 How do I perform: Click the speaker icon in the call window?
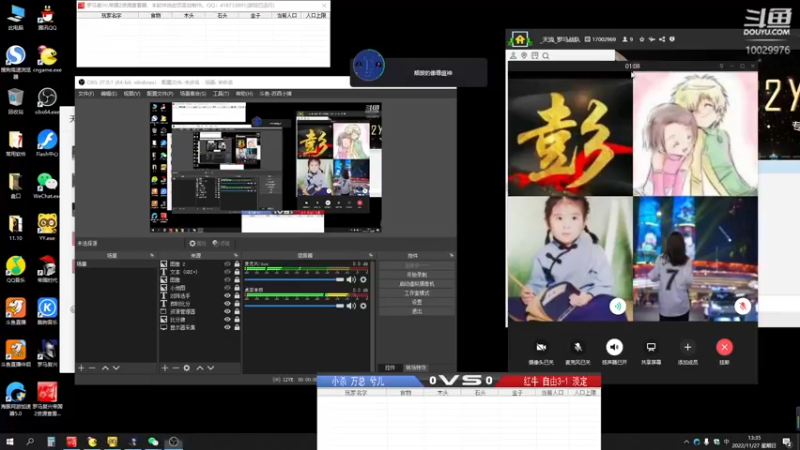tap(614, 347)
